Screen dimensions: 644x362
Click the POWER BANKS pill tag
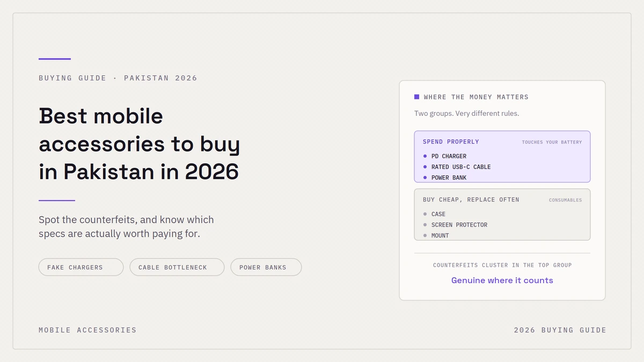coord(266,267)
